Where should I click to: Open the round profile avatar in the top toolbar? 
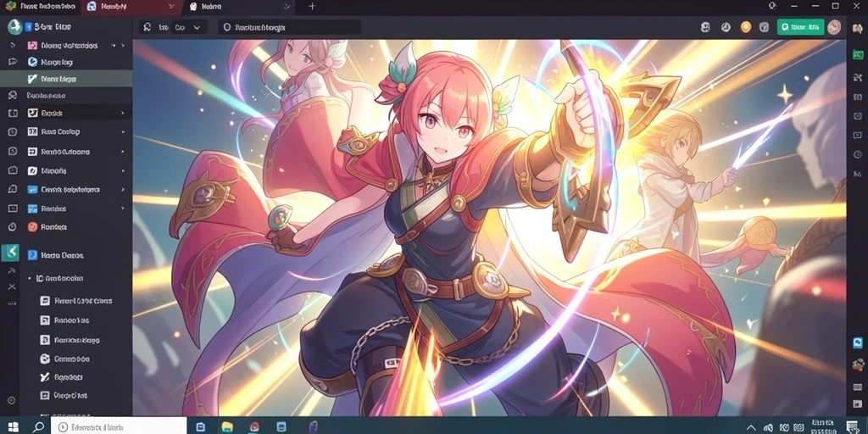834,26
